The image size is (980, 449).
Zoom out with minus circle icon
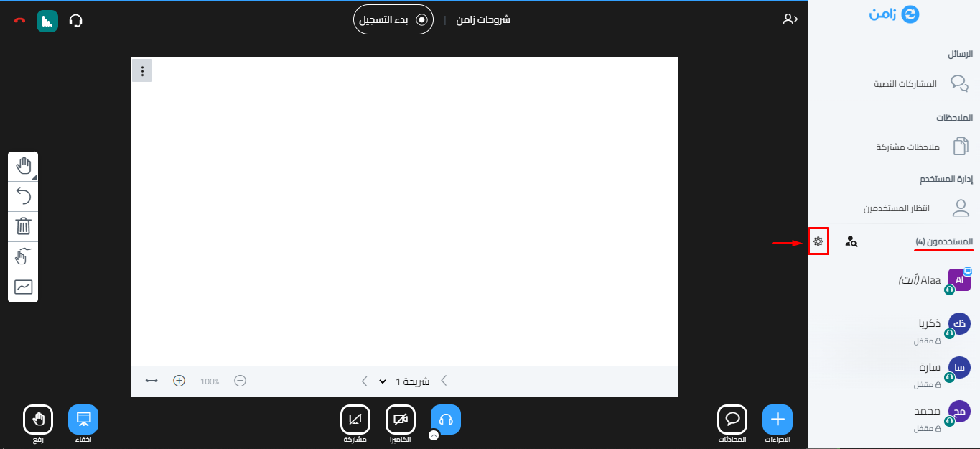pos(240,381)
